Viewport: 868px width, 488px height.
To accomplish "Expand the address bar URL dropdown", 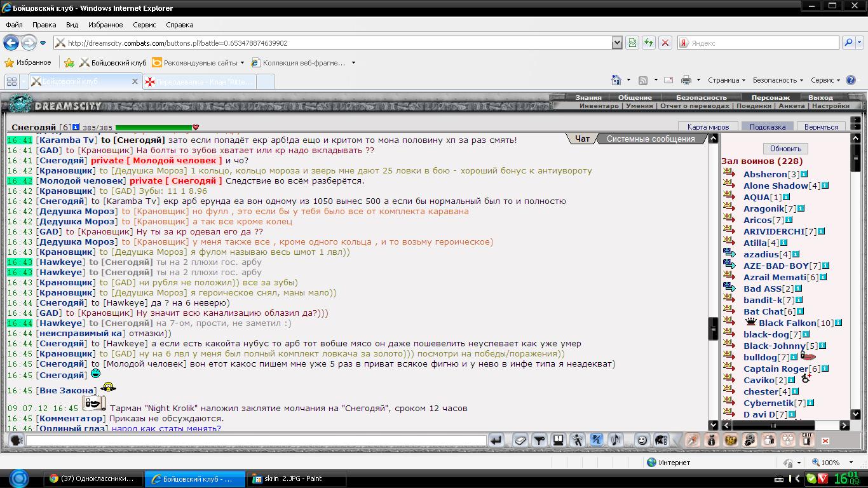I will 616,43.
